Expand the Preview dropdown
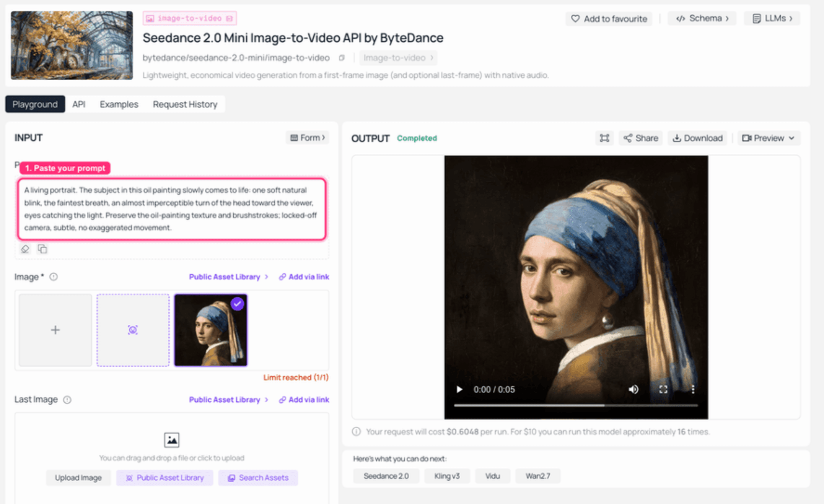The height and width of the screenshot is (504, 824). pos(769,138)
